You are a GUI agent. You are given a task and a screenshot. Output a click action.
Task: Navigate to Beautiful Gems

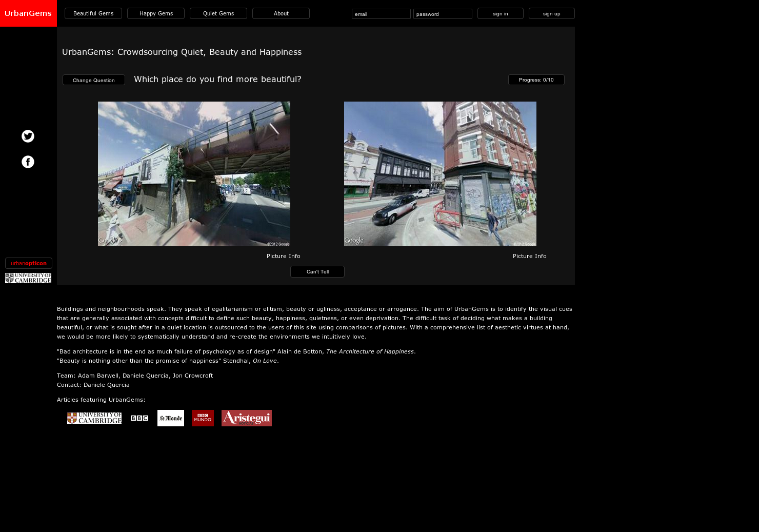coord(93,13)
